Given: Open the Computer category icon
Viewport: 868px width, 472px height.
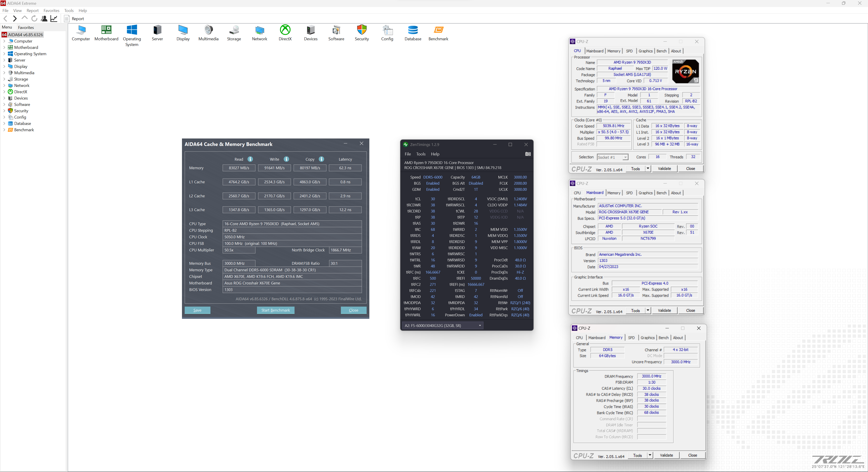Looking at the screenshot, I should pos(81,33).
